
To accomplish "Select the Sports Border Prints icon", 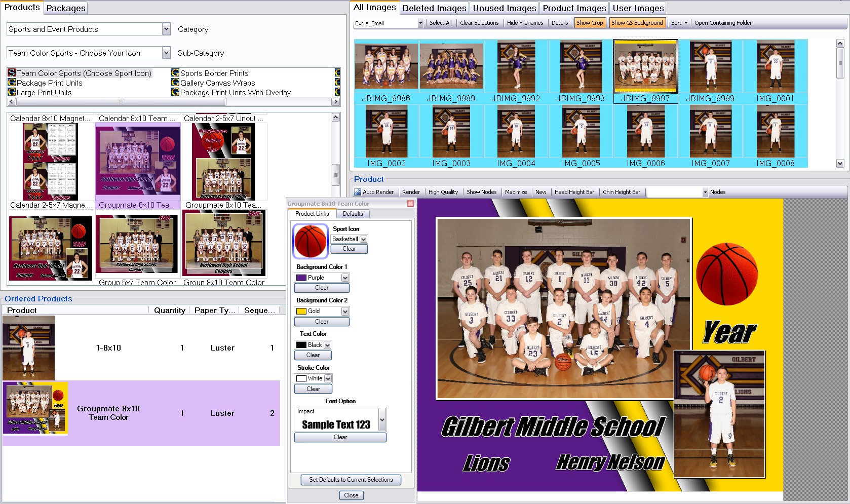I will click(x=175, y=73).
